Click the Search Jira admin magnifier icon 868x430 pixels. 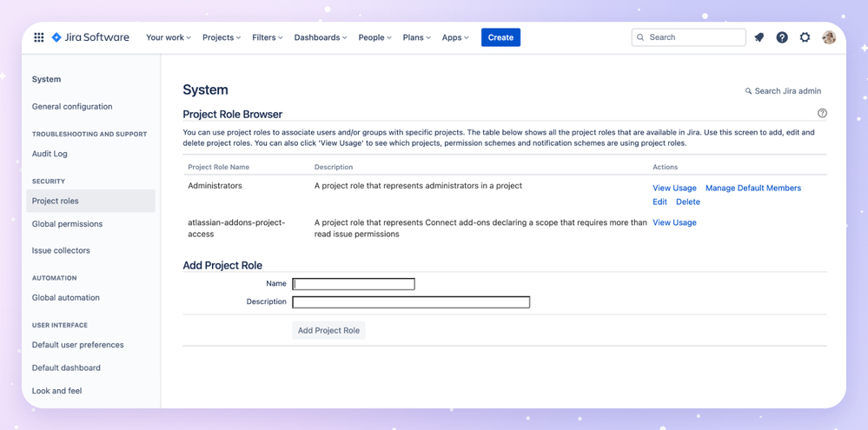[x=748, y=90]
